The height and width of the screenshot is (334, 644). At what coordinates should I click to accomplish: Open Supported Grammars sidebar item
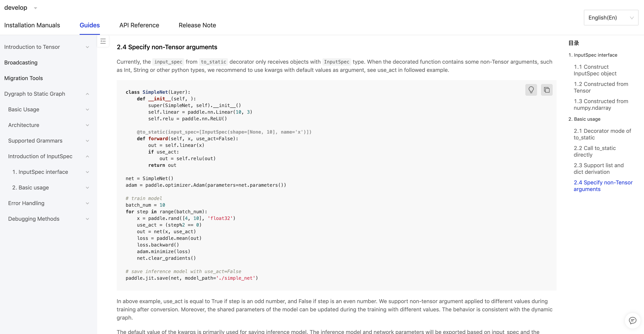click(35, 141)
